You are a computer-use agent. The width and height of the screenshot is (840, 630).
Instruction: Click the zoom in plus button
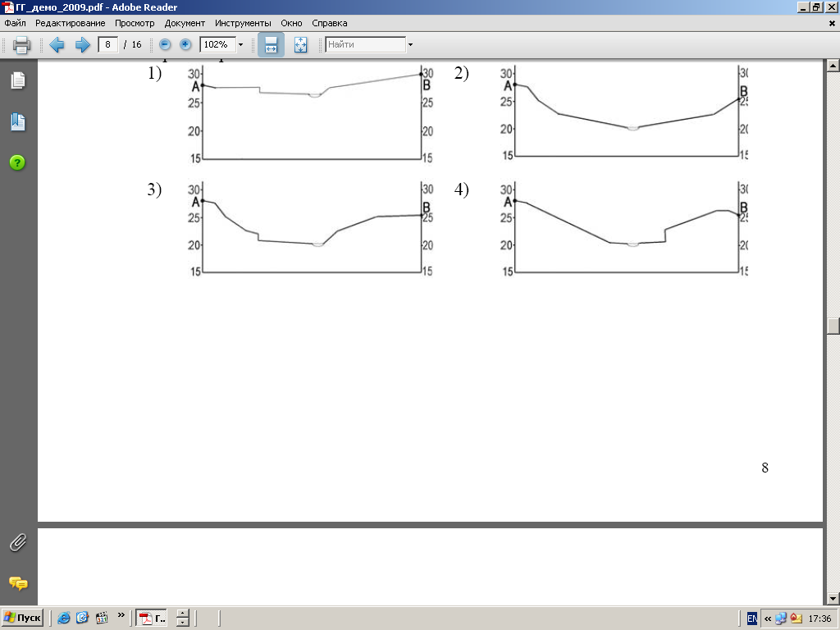coord(185,44)
